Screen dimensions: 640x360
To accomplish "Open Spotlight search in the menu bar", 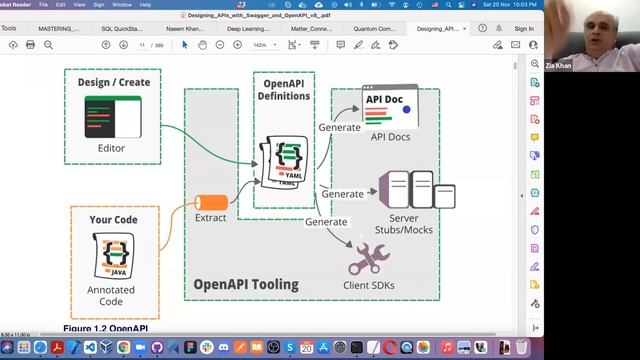I will pos(448,5).
